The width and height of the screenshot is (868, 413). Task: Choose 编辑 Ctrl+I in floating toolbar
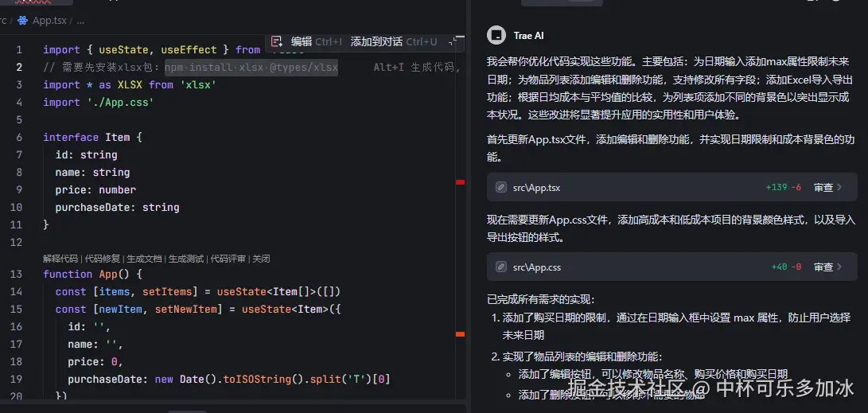tap(317, 41)
